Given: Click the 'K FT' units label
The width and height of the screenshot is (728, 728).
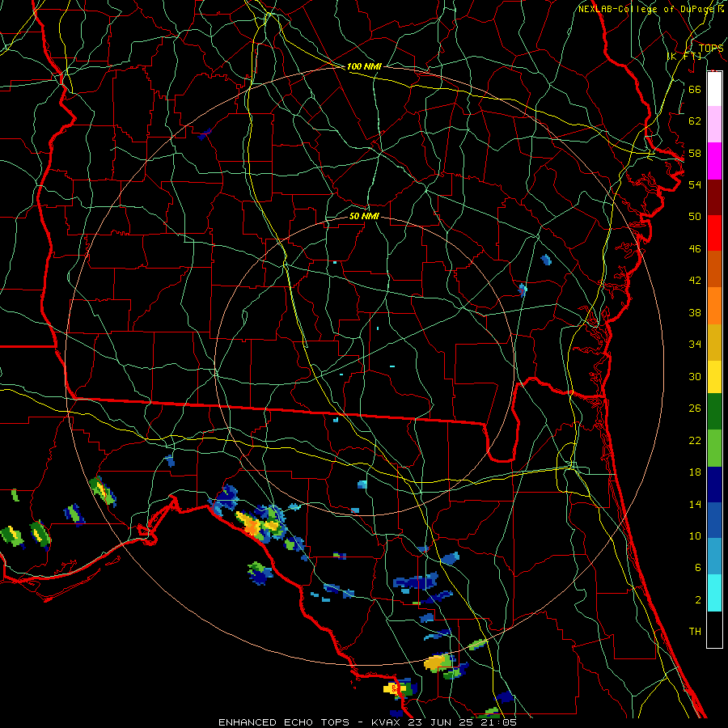Looking at the screenshot, I should (x=684, y=57).
